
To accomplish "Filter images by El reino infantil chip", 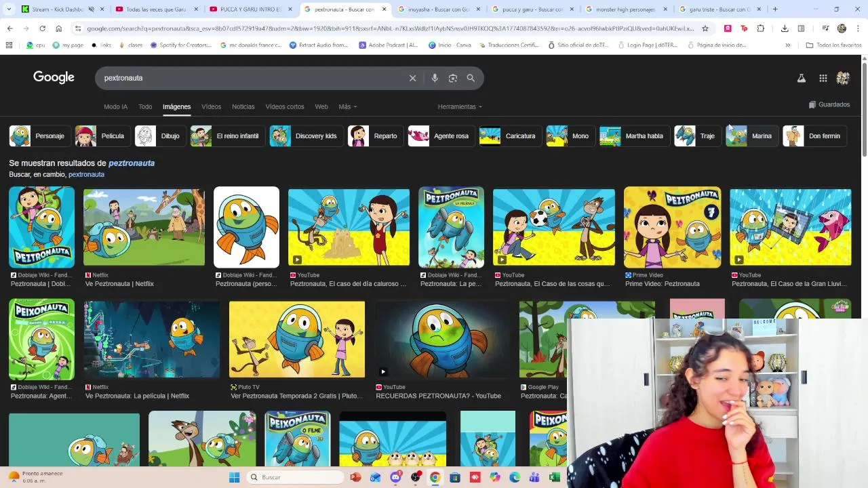I will coord(226,136).
